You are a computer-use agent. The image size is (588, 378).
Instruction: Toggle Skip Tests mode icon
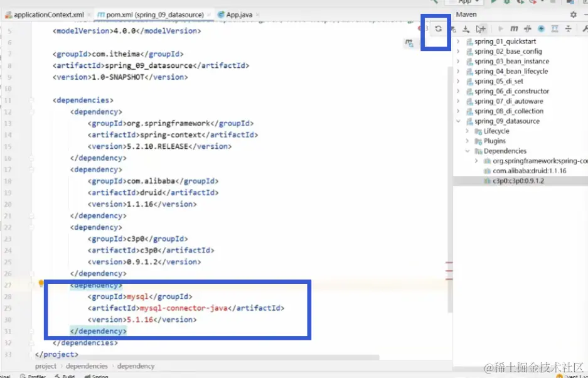(541, 29)
